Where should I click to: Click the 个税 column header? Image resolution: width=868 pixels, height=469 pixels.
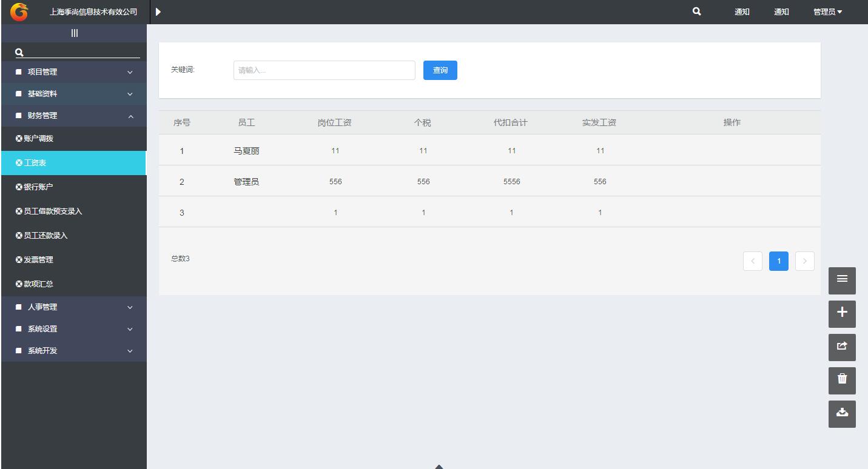coord(423,122)
